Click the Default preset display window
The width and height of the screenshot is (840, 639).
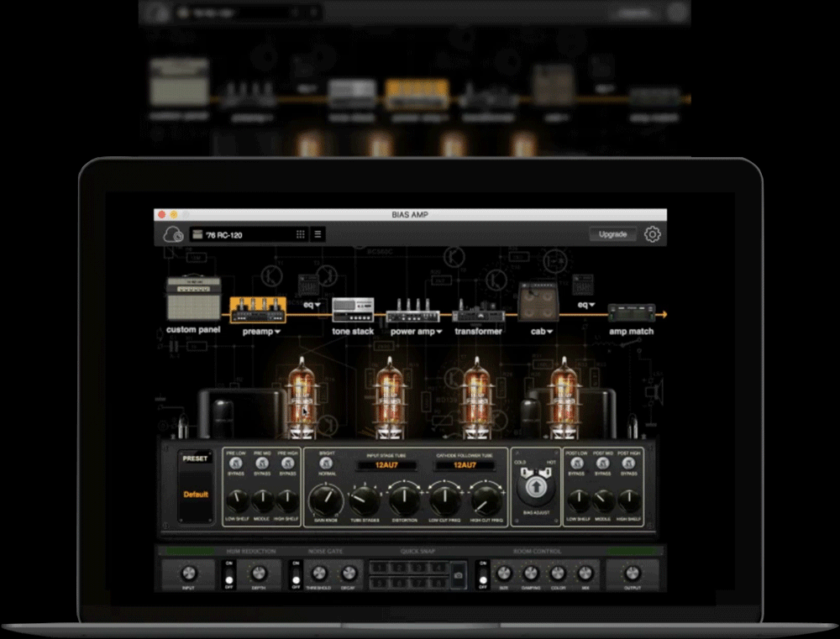194,495
